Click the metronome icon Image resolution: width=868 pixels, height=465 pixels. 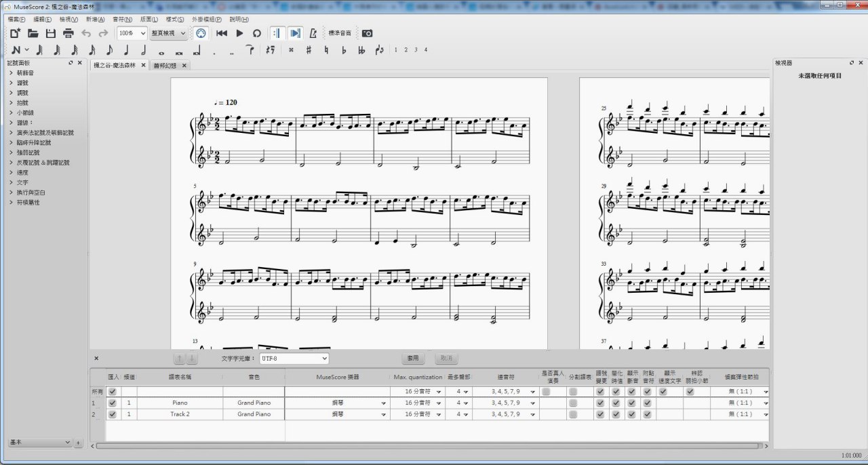point(313,33)
